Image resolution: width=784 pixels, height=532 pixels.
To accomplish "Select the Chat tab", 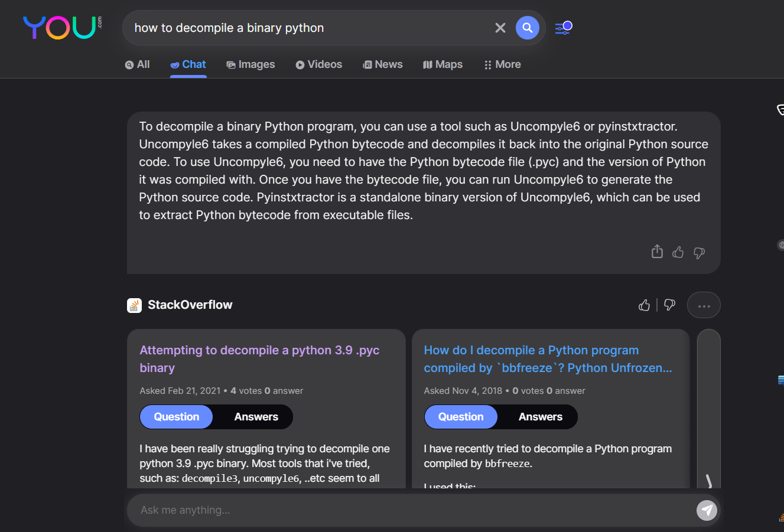I will click(188, 64).
